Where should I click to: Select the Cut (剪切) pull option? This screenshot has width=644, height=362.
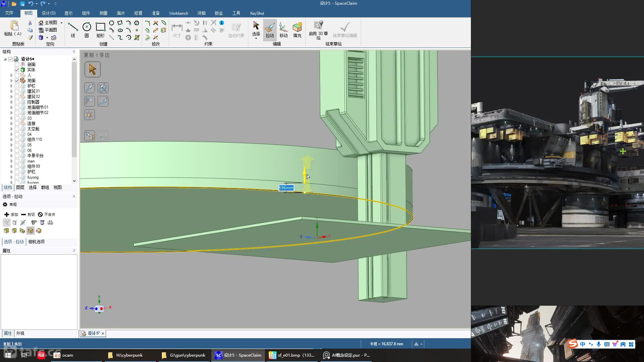28,215
